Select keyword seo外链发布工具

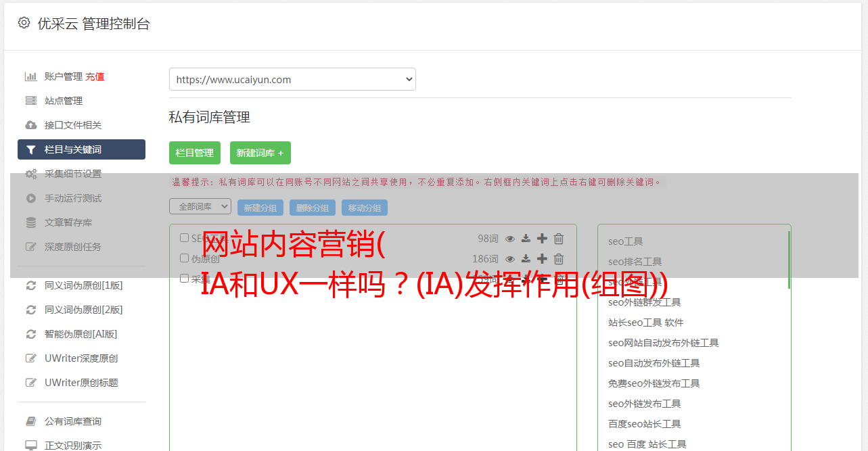pos(645,404)
